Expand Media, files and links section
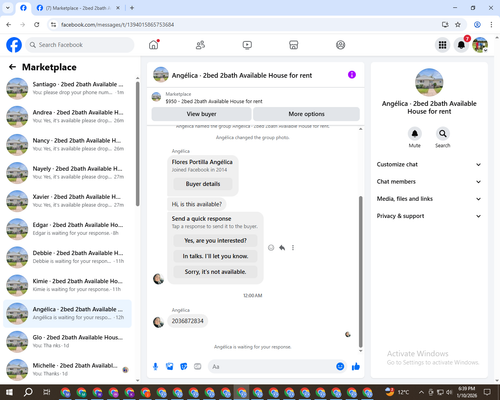Viewport: 500px width, 400px height. [429, 199]
